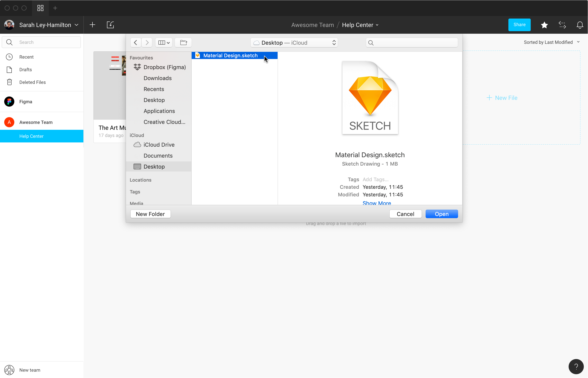Click the search field inside the dialog
The image size is (588, 378).
tap(411, 42)
